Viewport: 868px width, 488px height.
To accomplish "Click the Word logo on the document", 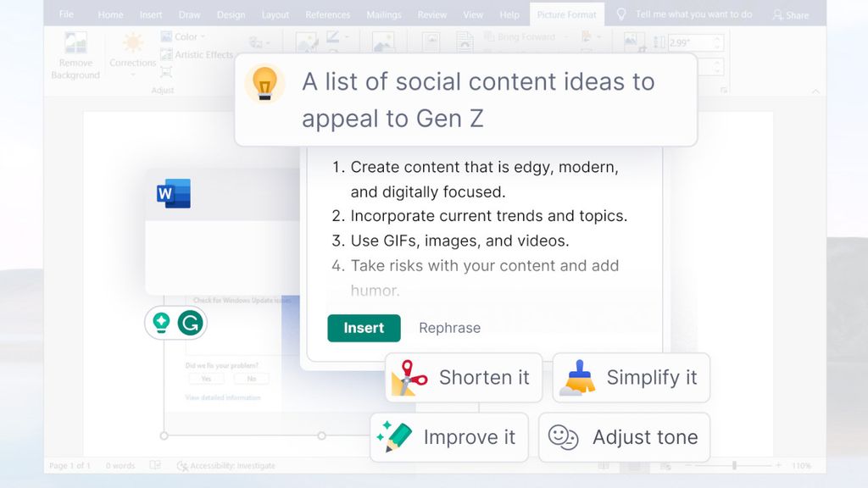I will pos(172,193).
